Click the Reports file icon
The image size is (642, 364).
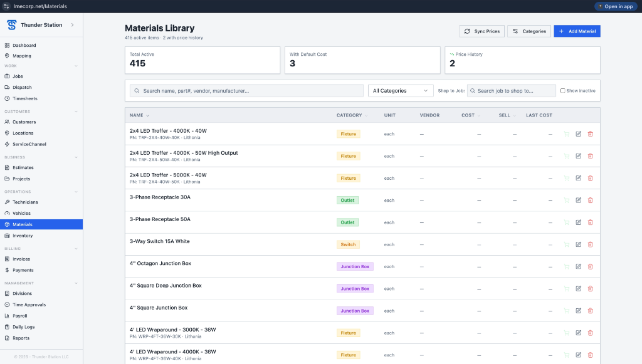tap(7, 338)
